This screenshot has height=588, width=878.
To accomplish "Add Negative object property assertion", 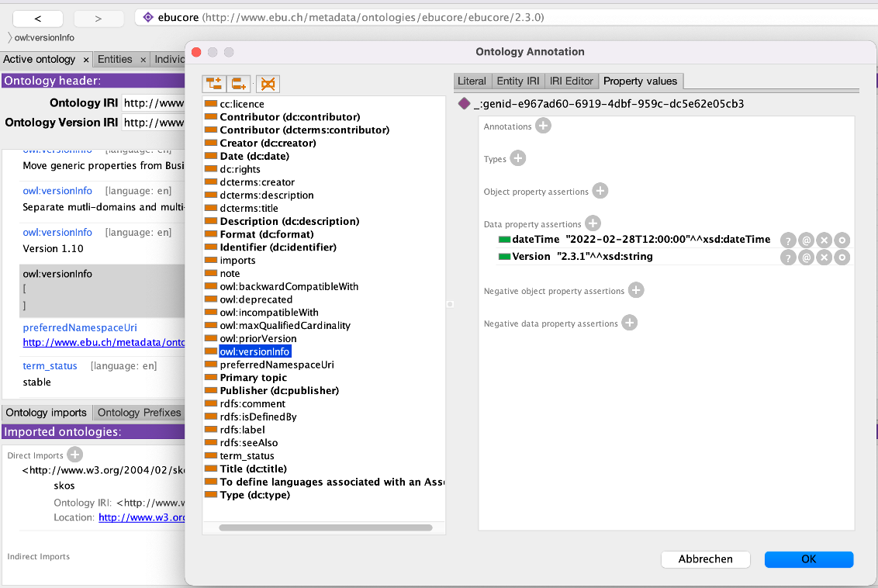I will pyautogui.click(x=636, y=290).
